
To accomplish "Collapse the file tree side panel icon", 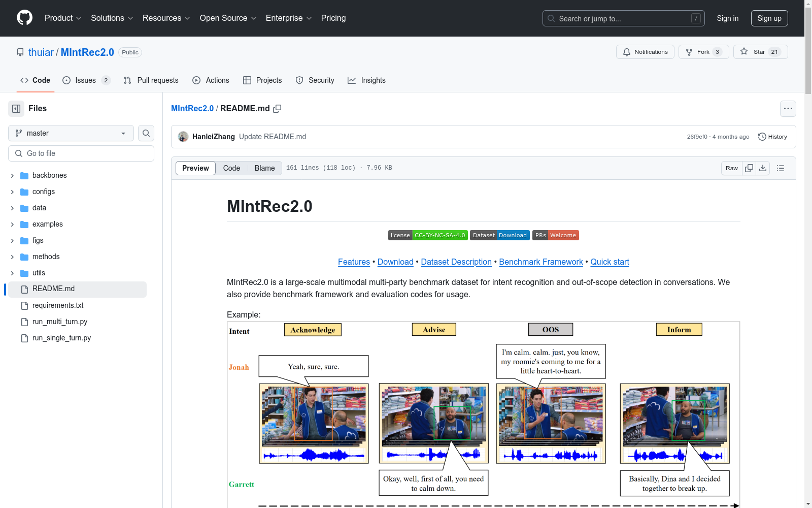I will pos(16,109).
